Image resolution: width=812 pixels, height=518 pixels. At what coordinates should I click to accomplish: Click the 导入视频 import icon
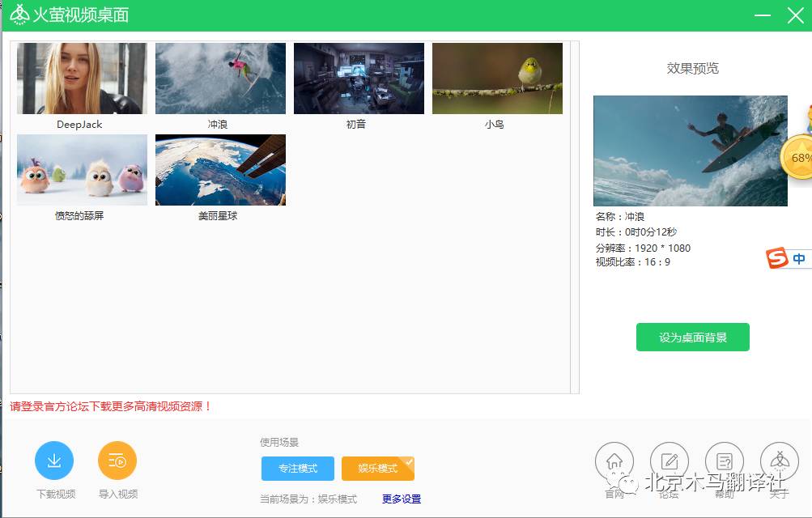117,460
